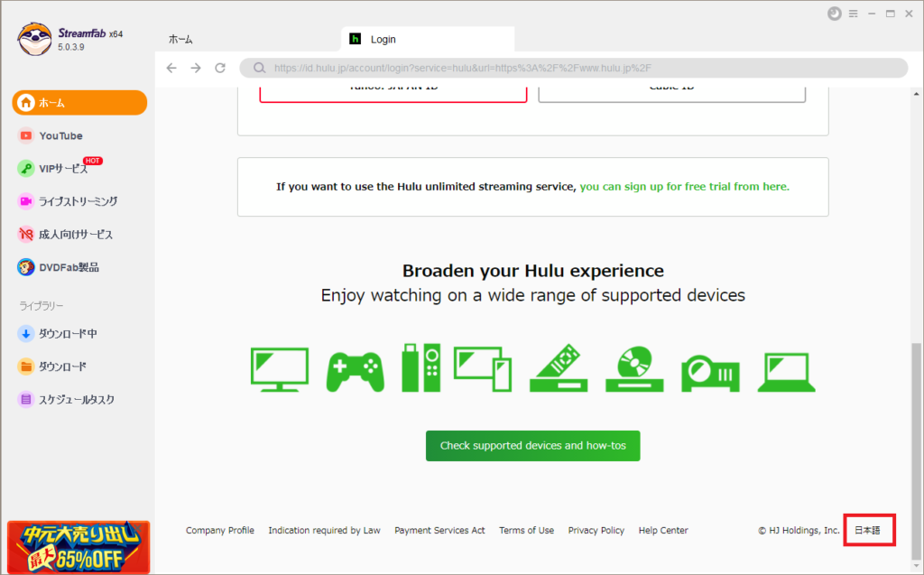Click the home icon in orange button
Viewport: 924px width, 575px height.
[x=25, y=103]
